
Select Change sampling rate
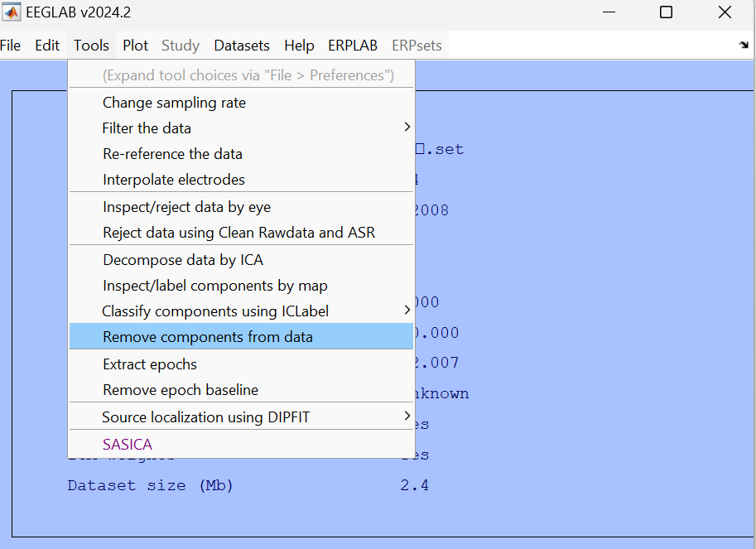click(242, 103)
